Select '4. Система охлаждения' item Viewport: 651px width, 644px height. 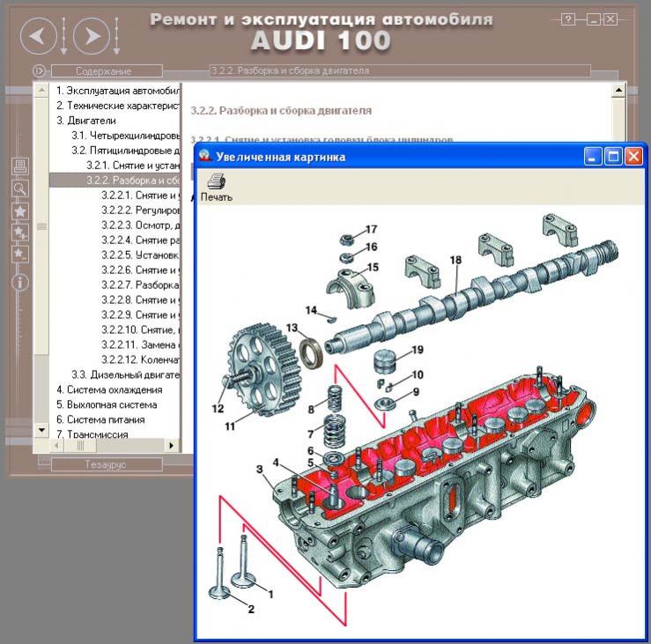[109, 389]
